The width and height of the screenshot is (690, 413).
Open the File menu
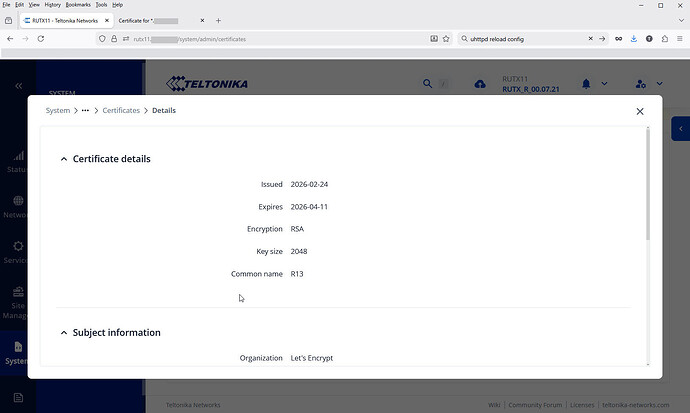pos(6,5)
